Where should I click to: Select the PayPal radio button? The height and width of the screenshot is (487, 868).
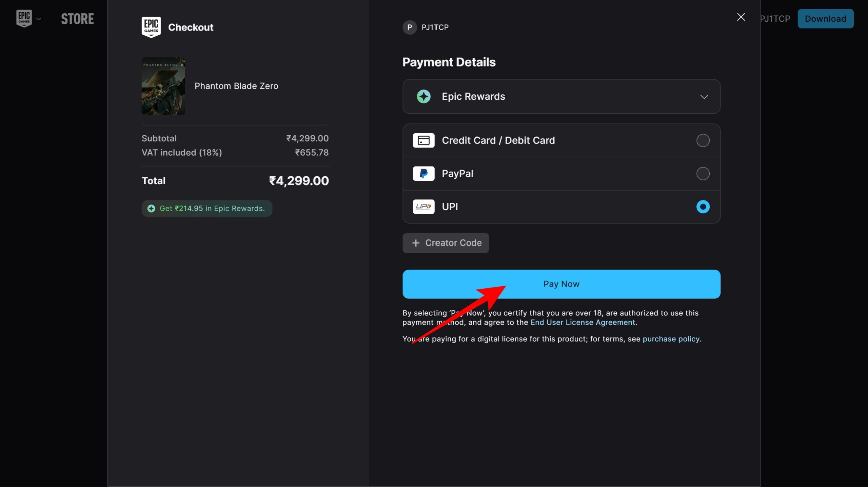click(703, 174)
